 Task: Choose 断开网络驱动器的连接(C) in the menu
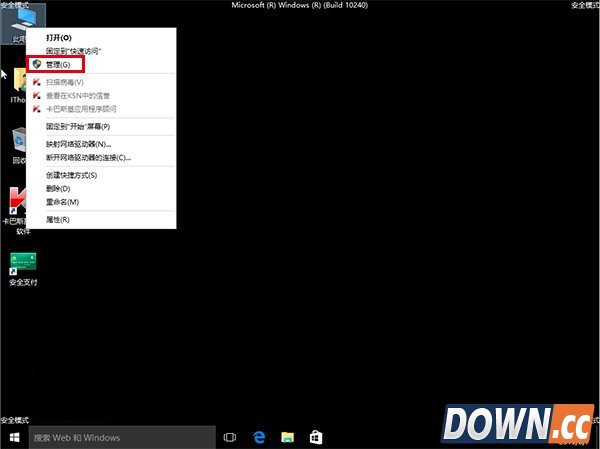(x=88, y=158)
